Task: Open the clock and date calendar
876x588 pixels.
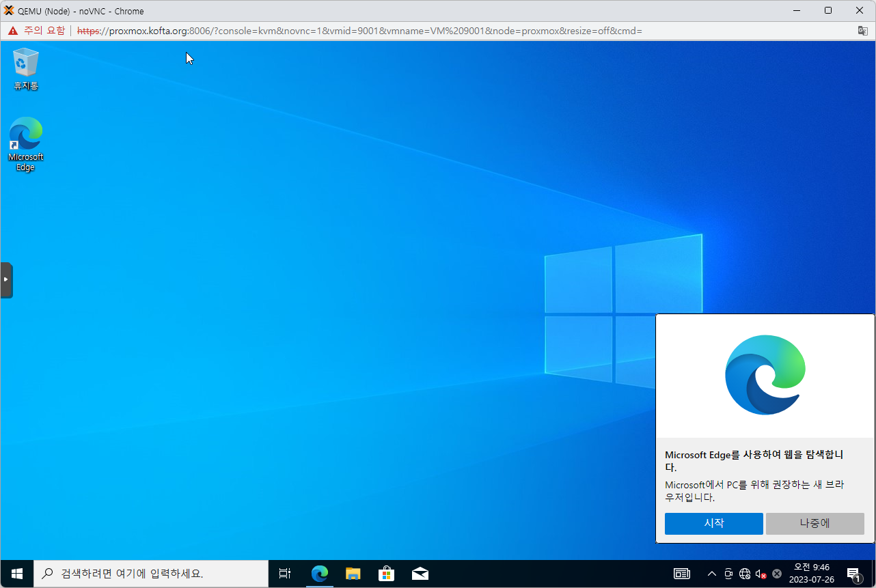Action: 811,574
